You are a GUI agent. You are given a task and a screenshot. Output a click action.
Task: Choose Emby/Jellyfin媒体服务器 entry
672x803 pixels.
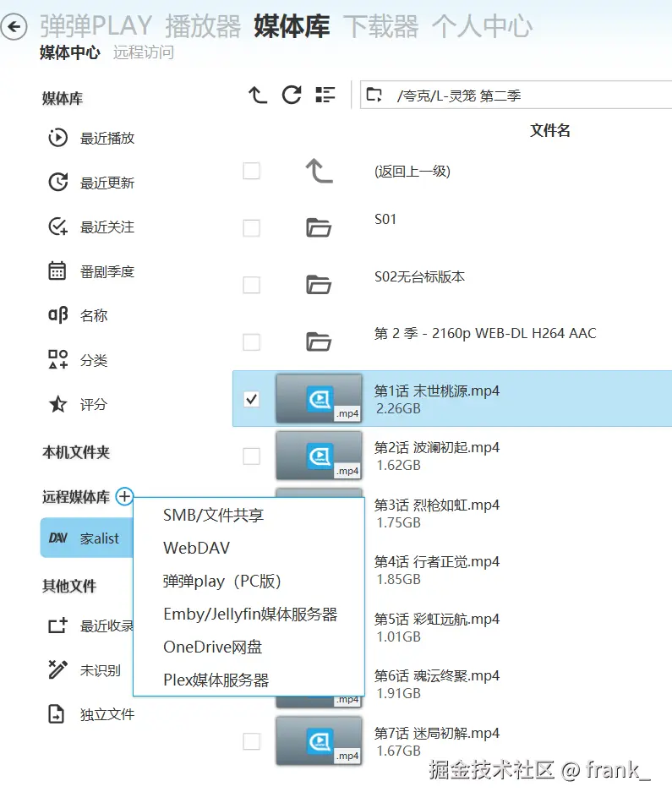tap(249, 614)
